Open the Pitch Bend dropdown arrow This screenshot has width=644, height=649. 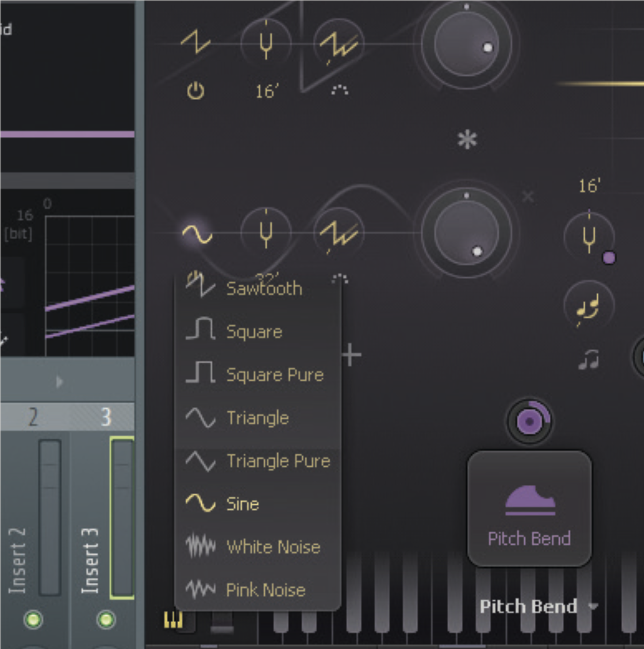[594, 607]
